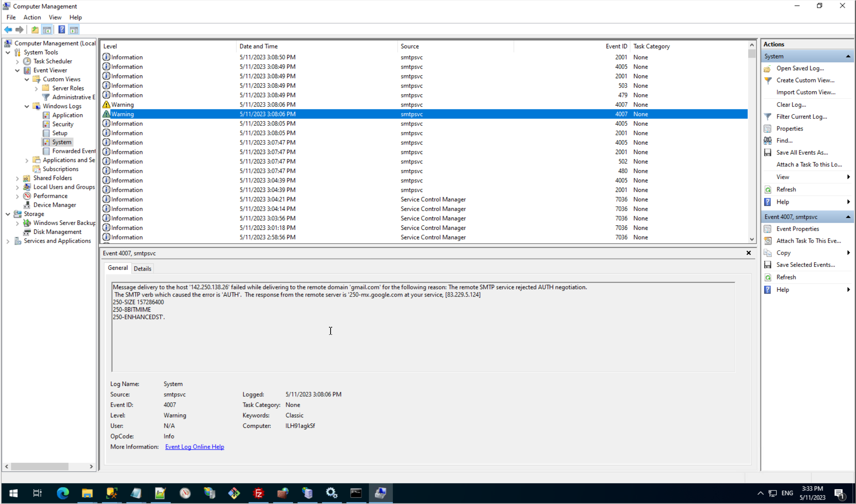Expand the Shared Folders tree node
Image resolution: width=856 pixels, height=504 pixels.
point(17,178)
